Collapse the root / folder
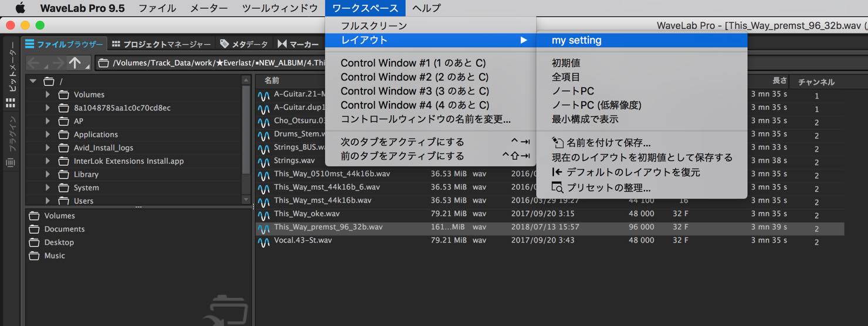The width and height of the screenshot is (868, 326). 33,81
